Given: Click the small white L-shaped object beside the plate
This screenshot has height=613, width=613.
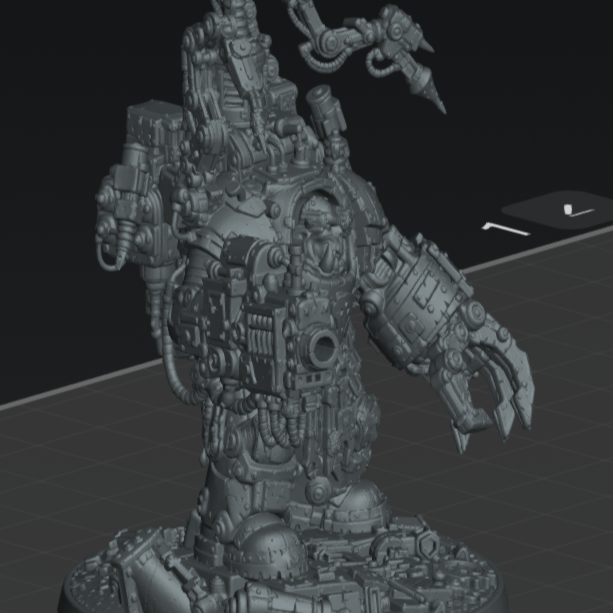Looking at the screenshot, I should click(505, 229).
